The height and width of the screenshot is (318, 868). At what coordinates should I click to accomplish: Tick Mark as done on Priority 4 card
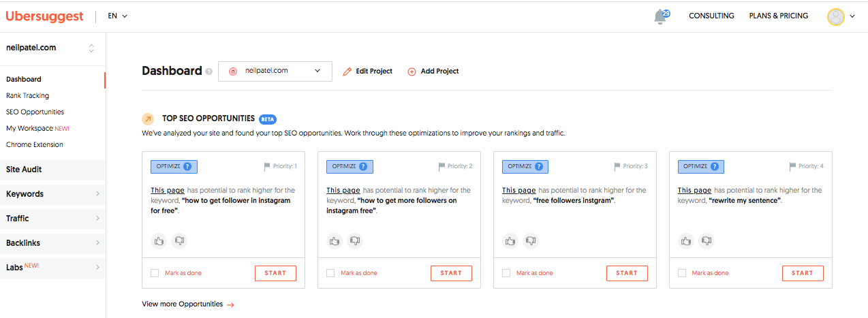click(682, 273)
